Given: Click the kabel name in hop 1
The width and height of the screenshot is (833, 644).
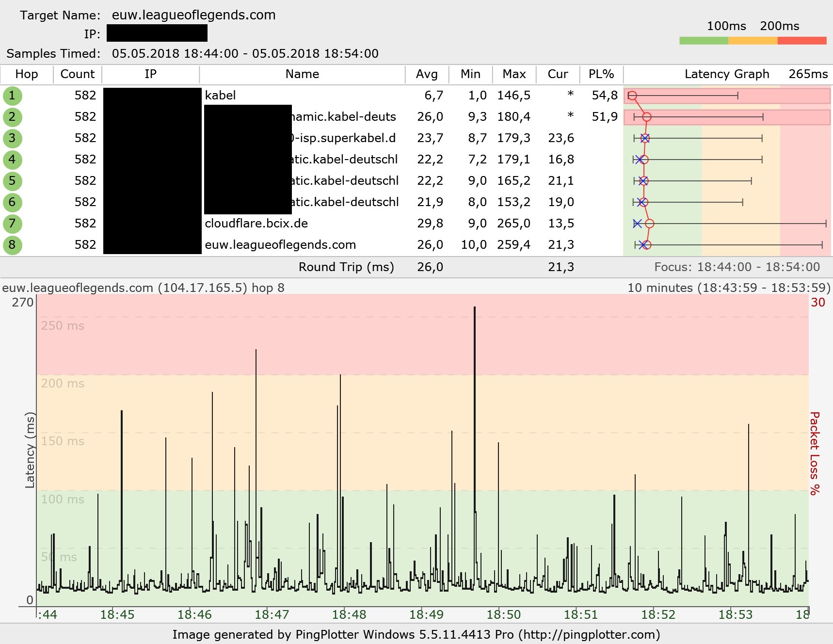Looking at the screenshot, I should pos(220,96).
